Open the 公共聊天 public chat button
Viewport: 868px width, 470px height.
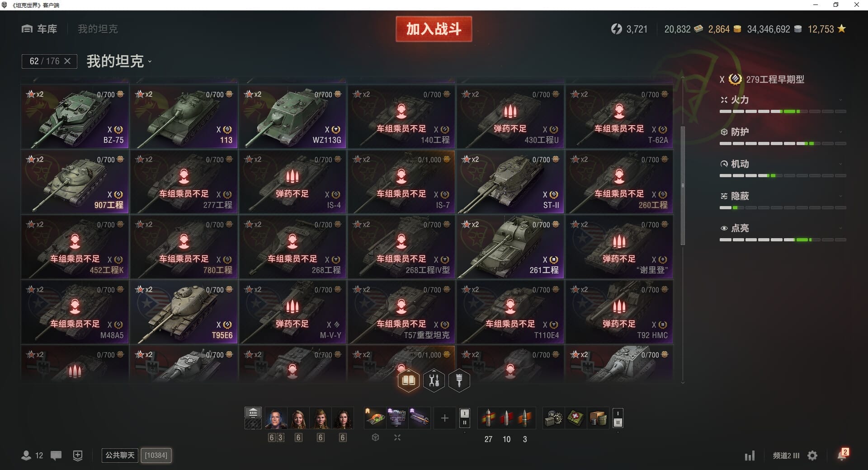coord(120,455)
